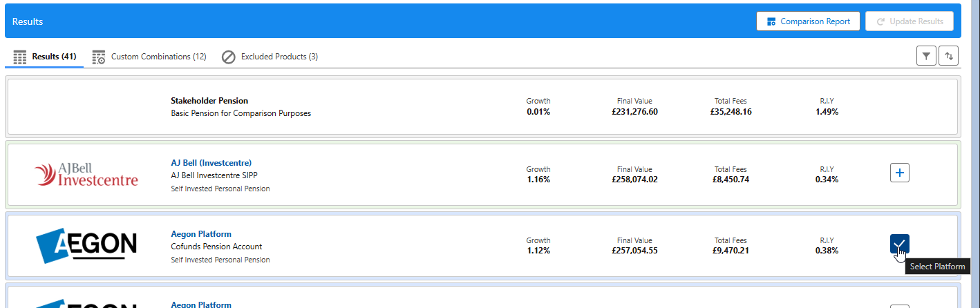Open AJ Bell (Investcentre) link
The image size is (980, 308).
(211, 163)
